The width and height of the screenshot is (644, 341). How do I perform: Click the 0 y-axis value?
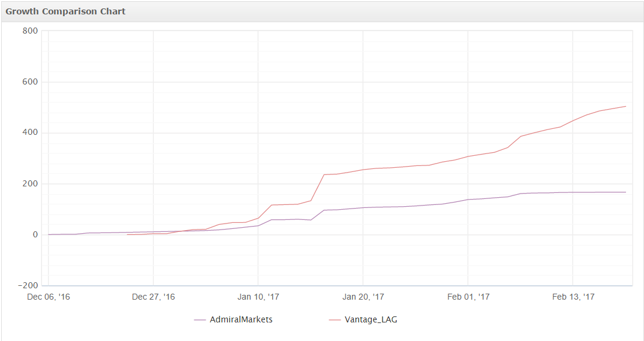[x=35, y=235]
